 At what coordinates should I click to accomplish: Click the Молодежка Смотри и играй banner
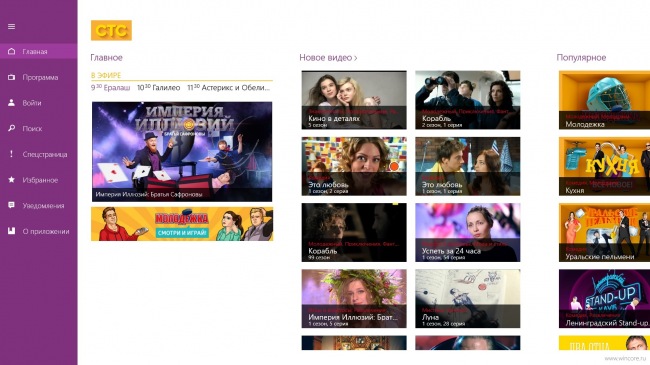[182, 224]
